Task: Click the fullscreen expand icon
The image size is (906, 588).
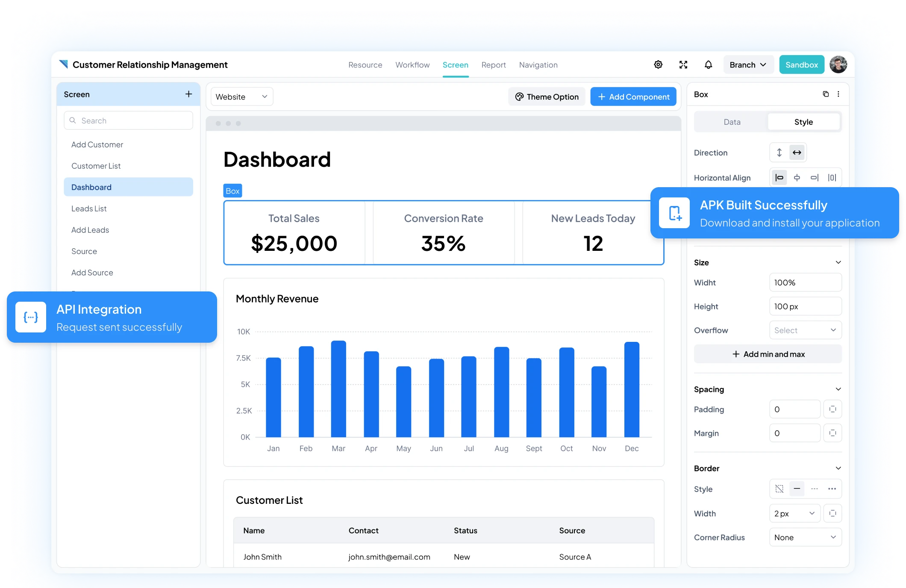Action: click(683, 65)
